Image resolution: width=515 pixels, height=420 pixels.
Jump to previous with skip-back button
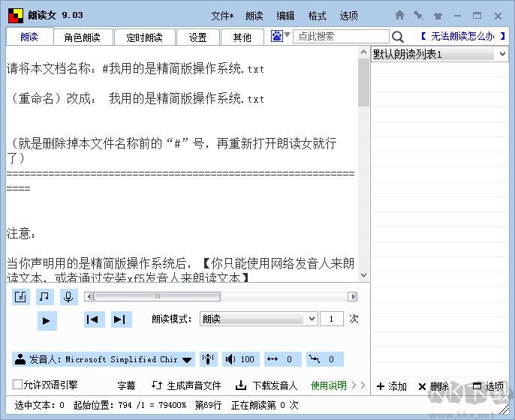[x=95, y=319]
